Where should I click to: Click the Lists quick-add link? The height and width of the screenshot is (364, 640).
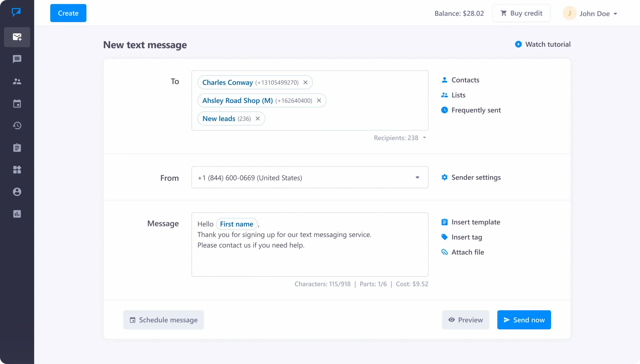click(458, 94)
